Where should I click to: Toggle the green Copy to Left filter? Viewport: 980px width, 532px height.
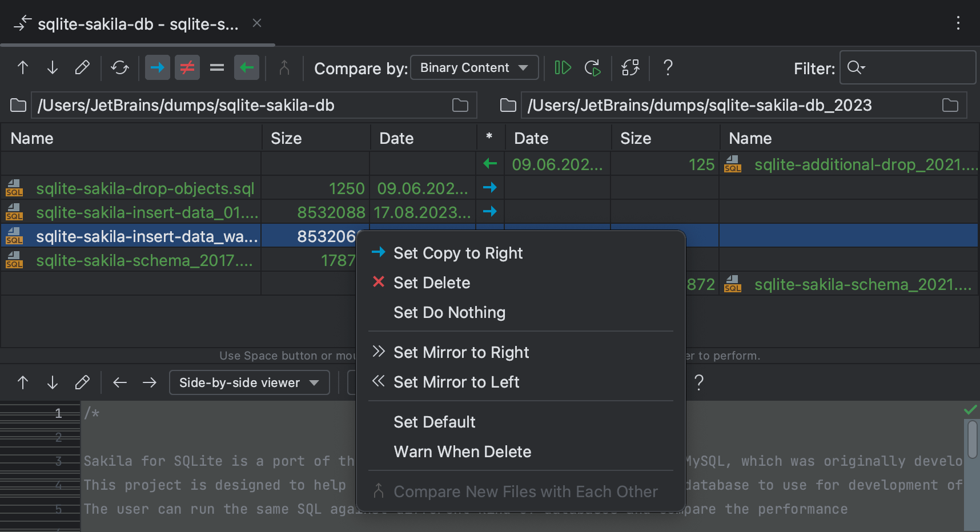point(246,67)
